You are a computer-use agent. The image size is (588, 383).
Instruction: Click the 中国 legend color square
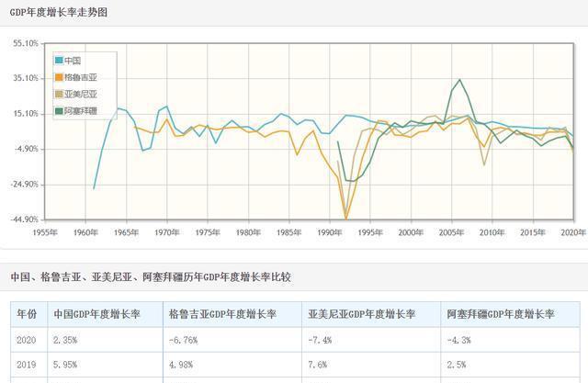(x=59, y=61)
